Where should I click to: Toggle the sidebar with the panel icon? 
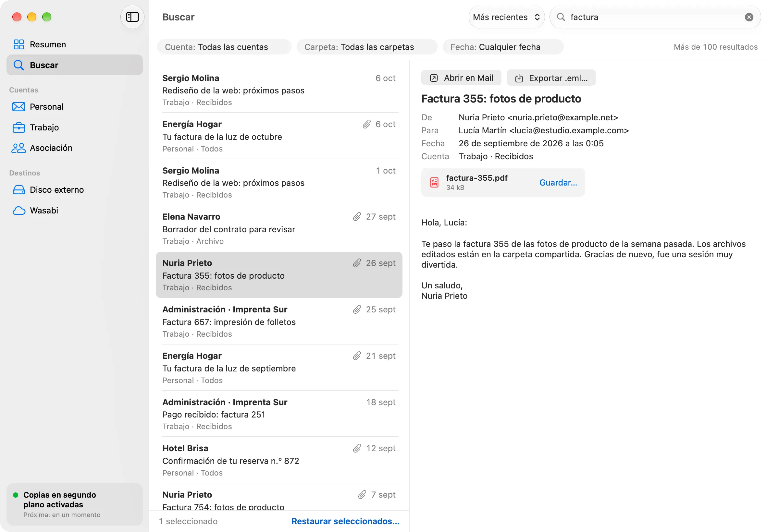pos(132,17)
